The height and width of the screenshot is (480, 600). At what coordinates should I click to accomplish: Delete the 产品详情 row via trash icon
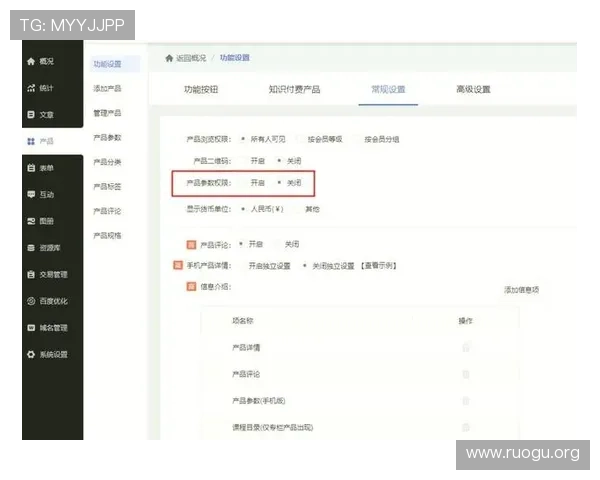tap(466, 348)
